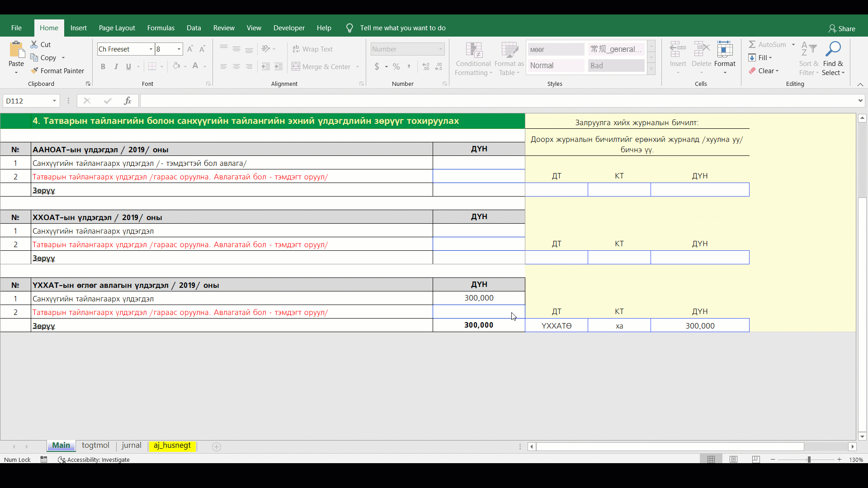Toggle Bold formatting
The width and height of the screenshot is (868, 488).
[103, 66]
